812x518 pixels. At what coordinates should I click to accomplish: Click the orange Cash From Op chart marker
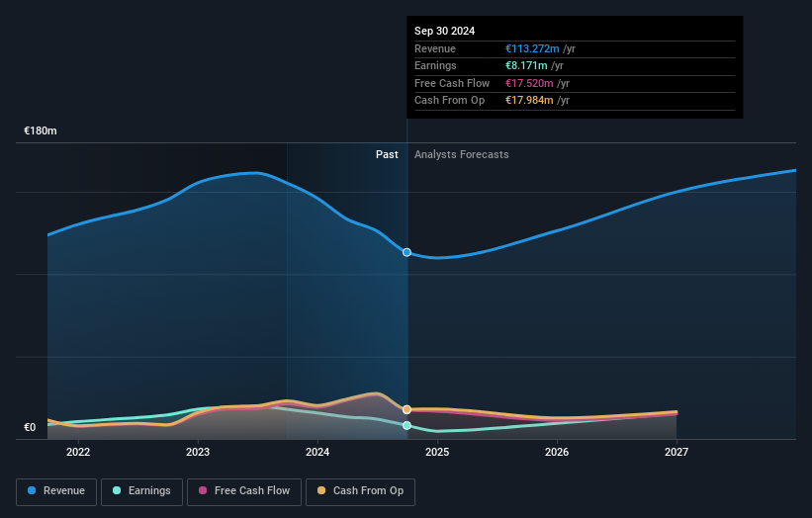tap(406, 409)
